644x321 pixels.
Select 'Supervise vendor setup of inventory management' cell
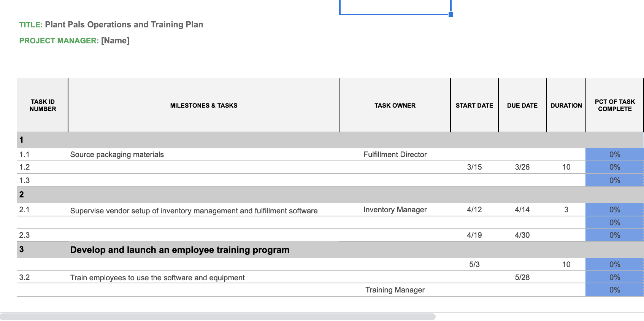tap(204, 210)
